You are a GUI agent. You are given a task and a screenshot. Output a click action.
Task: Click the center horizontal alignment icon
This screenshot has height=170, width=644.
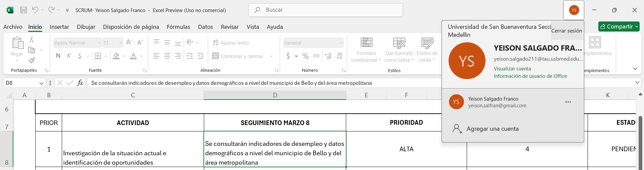(x=167, y=56)
